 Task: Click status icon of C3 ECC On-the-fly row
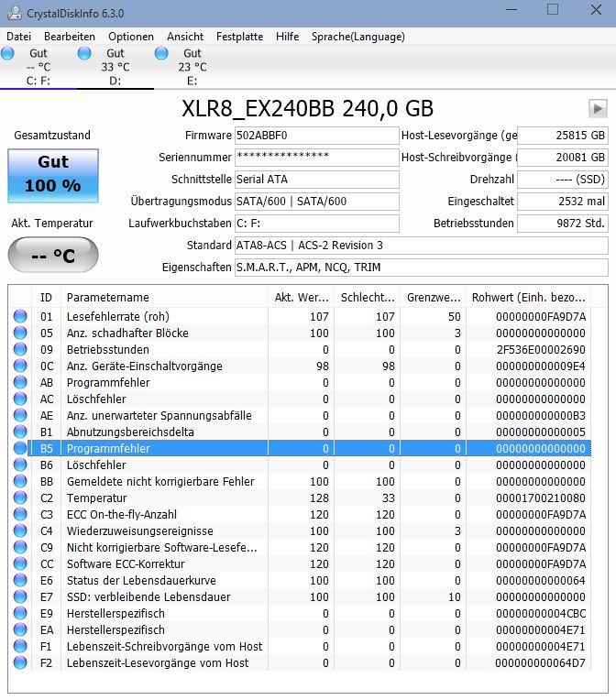pyautogui.click(x=20, y=514)
